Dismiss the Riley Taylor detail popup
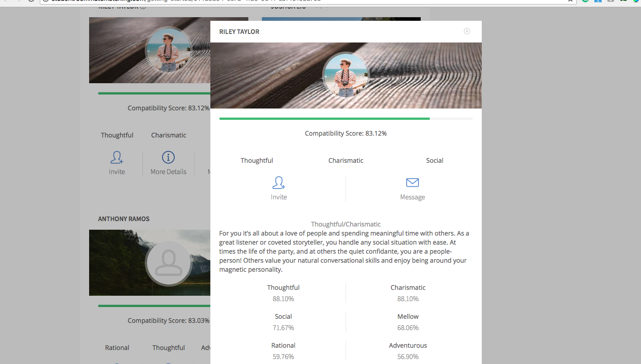Image resolution: width=641 pixels, height=364 pixels. coord(467,31)
